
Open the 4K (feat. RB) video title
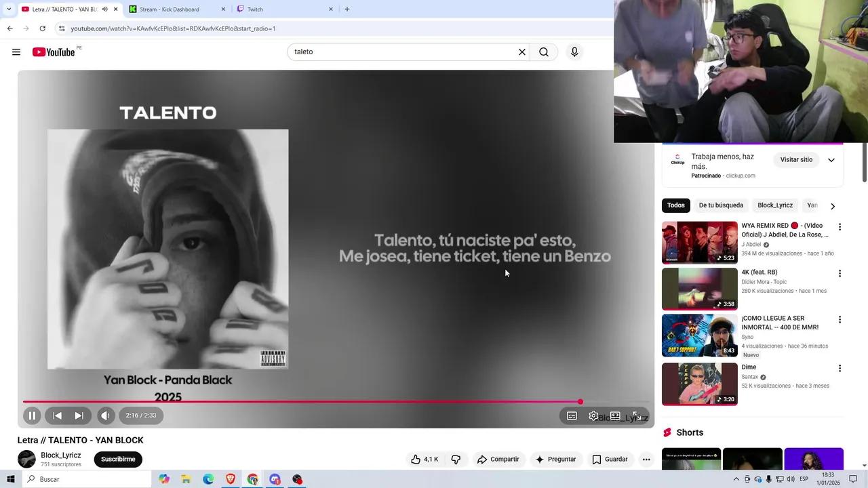[x=759, y=272]
